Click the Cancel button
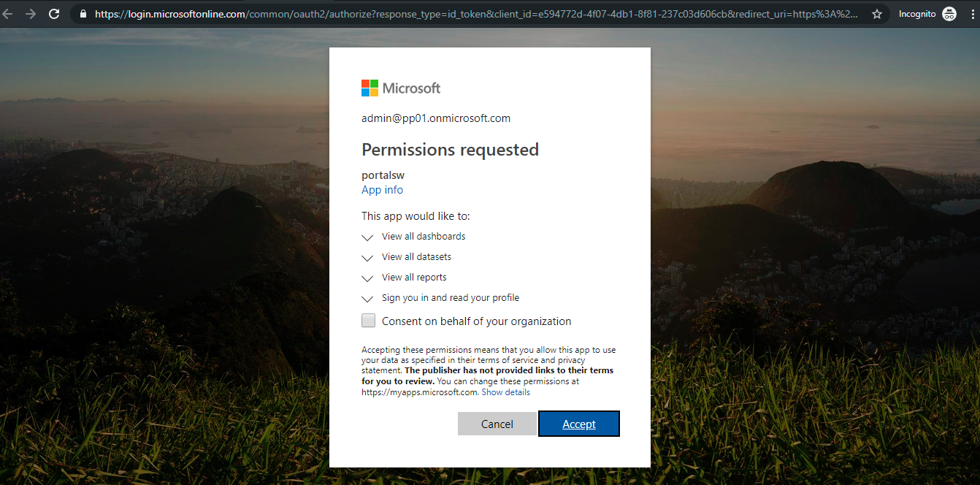The height and width of the screenshot is (485, 980). click(x=497, y=424)
